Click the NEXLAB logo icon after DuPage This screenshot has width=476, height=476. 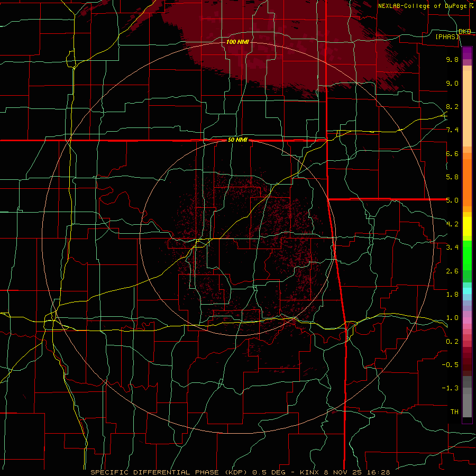(471, 6)
